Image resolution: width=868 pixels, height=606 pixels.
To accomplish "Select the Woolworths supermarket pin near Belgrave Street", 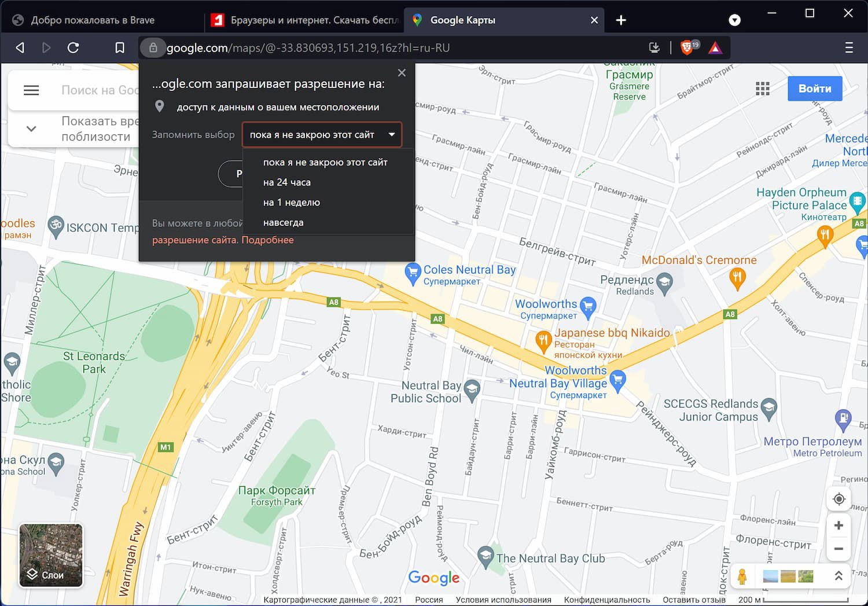I will pos(589,307).
